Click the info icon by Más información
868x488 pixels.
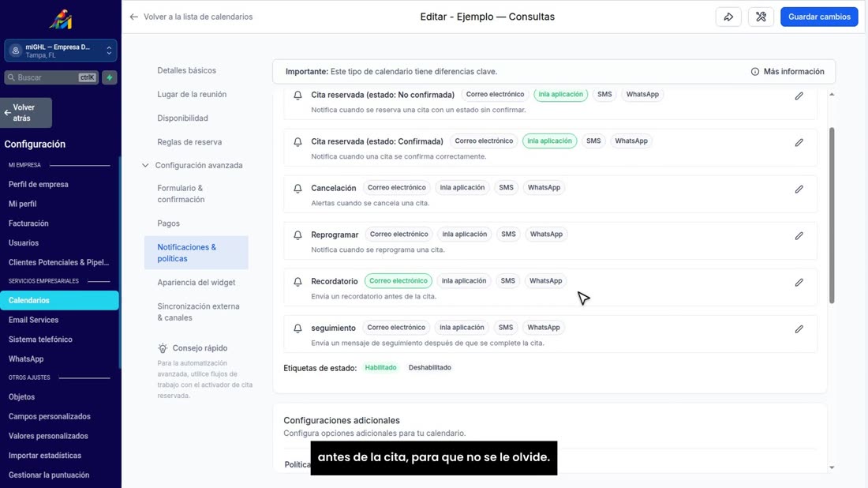[754, 71]
